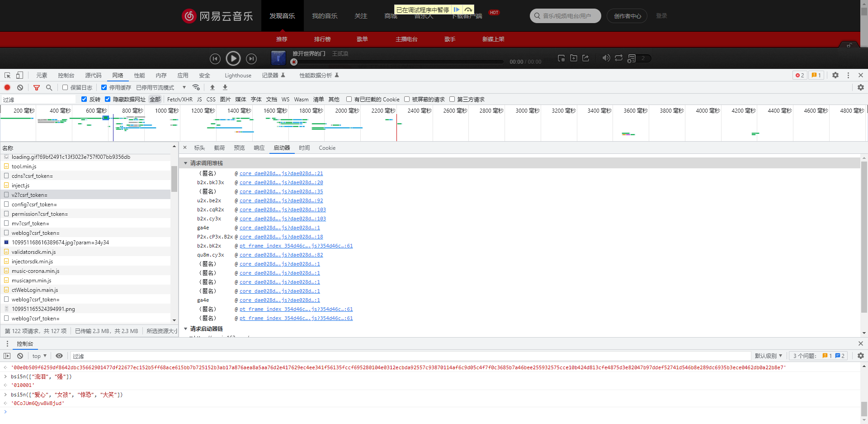Viewport: 868px width, 424px height.
Task: Open search in the network toolbar
Action: point(49,87)
